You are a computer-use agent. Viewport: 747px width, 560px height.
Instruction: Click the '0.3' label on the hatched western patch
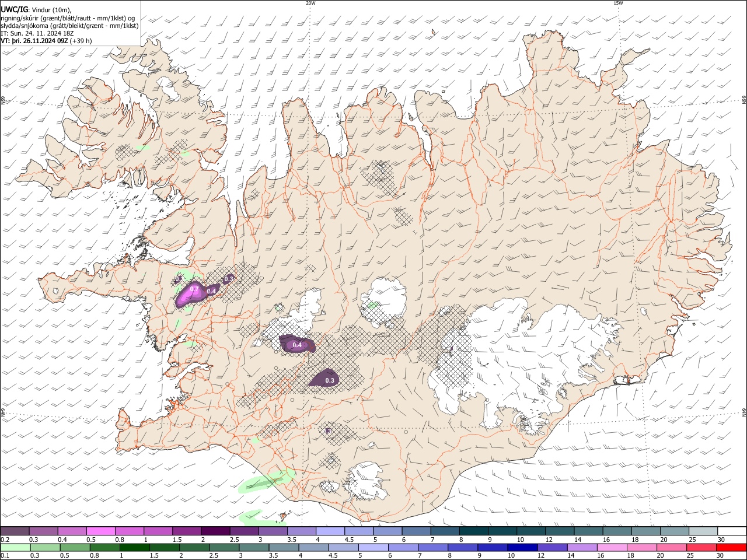(229, 279)
